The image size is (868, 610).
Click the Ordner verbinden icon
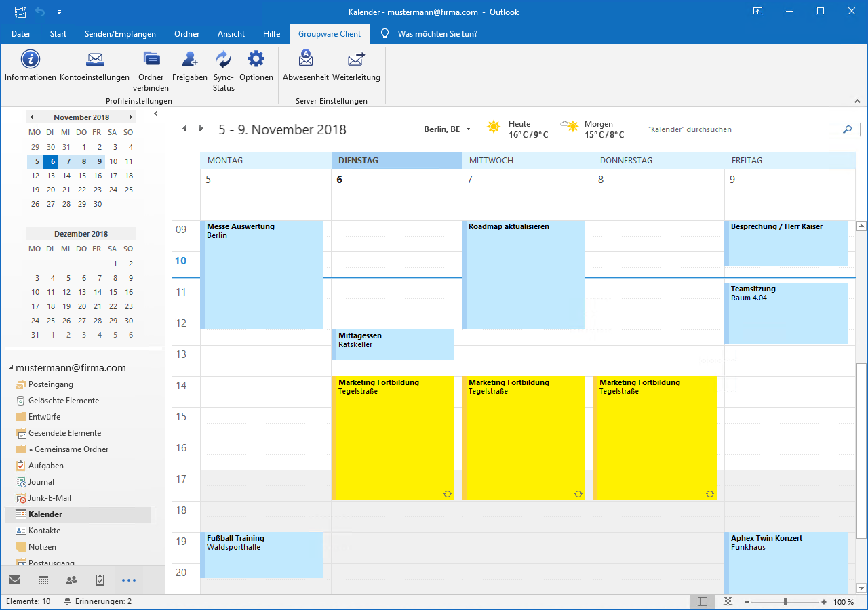151,60
